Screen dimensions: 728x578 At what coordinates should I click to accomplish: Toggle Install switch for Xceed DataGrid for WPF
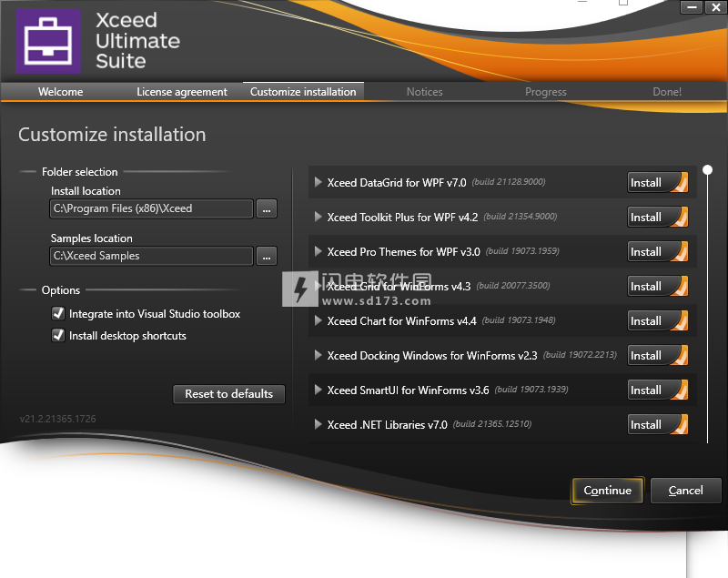(658, 182)
